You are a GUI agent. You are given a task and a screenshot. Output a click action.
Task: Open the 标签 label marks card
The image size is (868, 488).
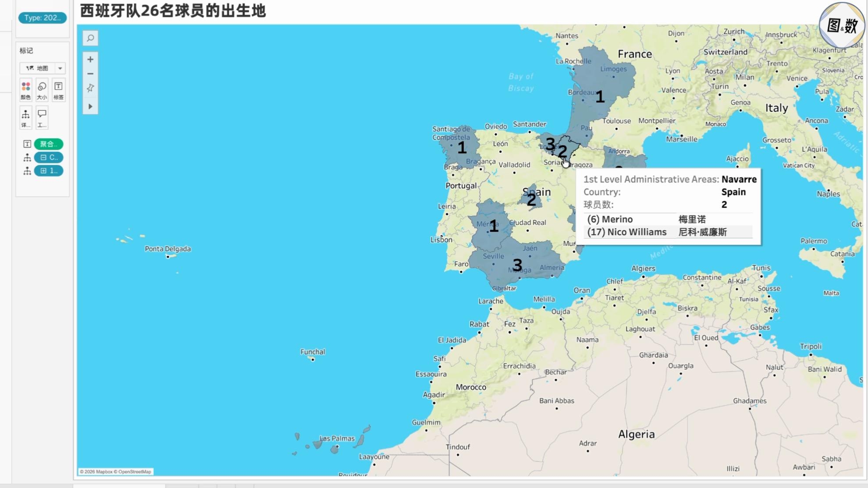tap(58, 90)
